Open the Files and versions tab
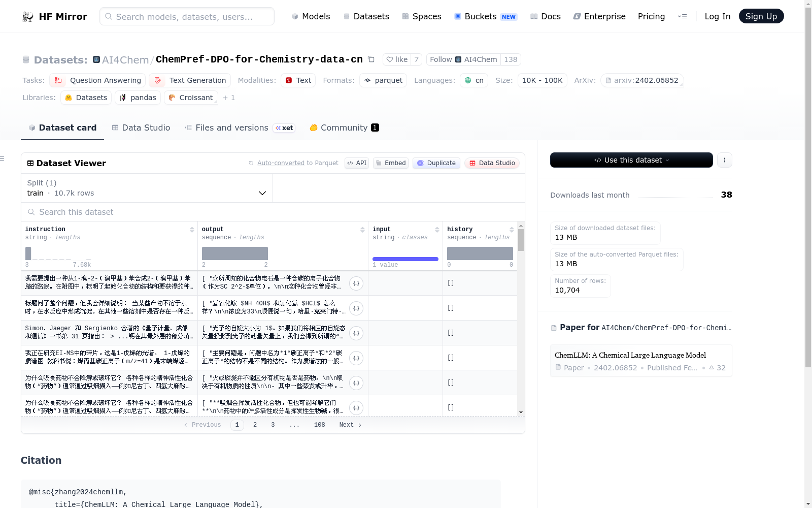 point(240,128)
